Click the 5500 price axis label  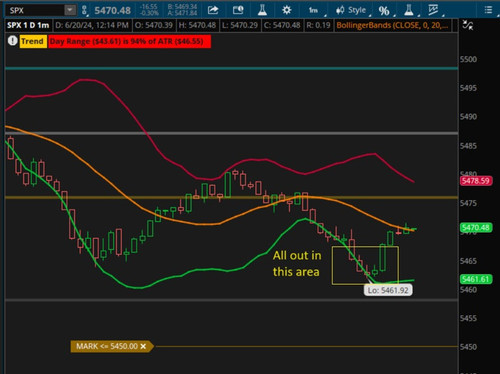pos(468,59)
